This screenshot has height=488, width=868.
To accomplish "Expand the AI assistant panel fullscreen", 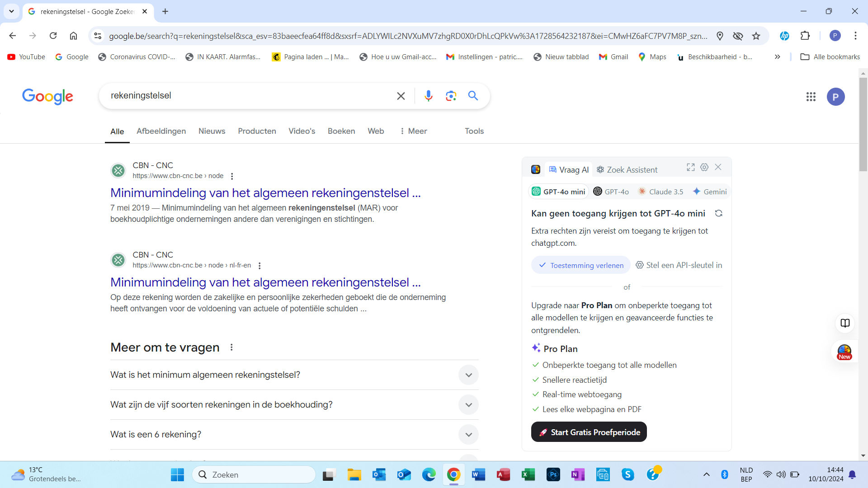I will [690, 167].
